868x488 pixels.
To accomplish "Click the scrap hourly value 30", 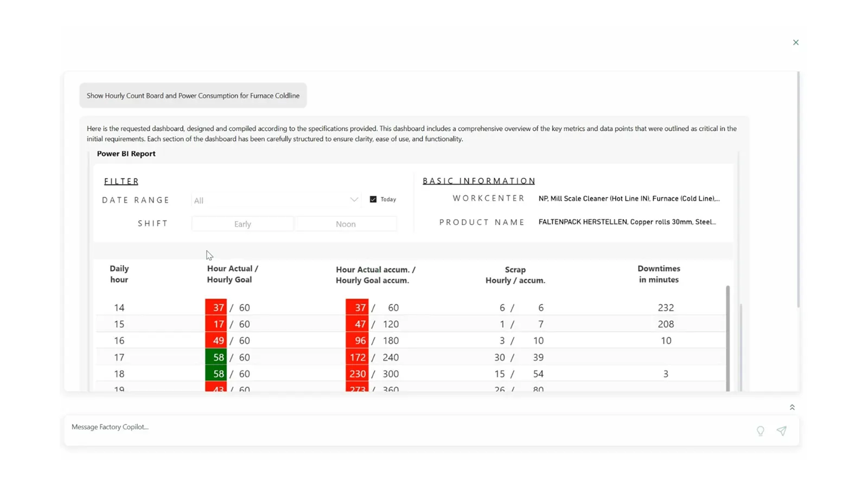I will tap(500, 357).
